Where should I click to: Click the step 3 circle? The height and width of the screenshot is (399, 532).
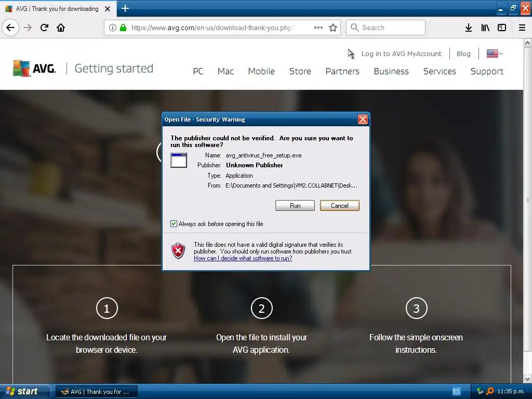(416, 308)
